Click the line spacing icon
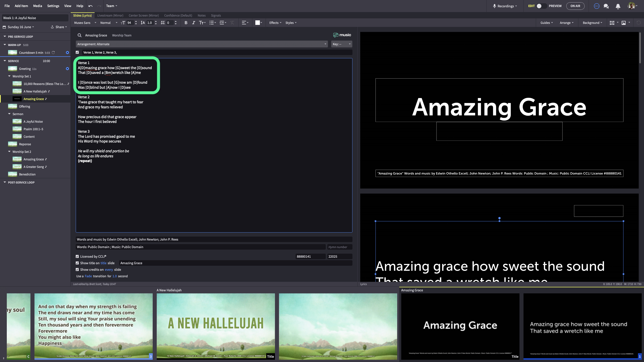The height and width of the screenshot is (362, 644). tap(143, 23)
